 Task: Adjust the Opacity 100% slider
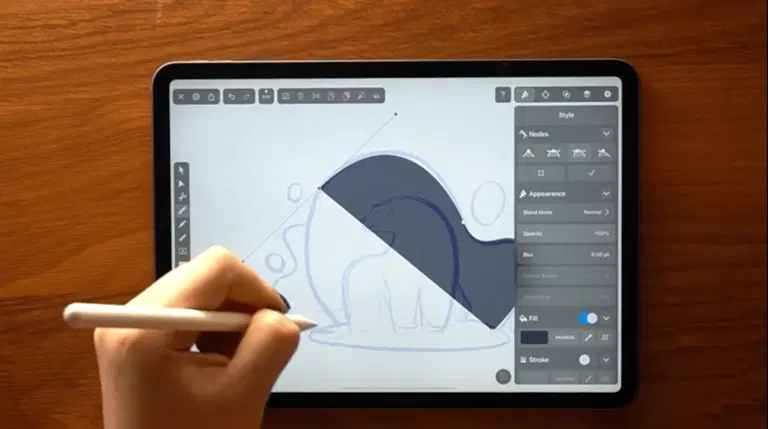click(x=566, y=234)
